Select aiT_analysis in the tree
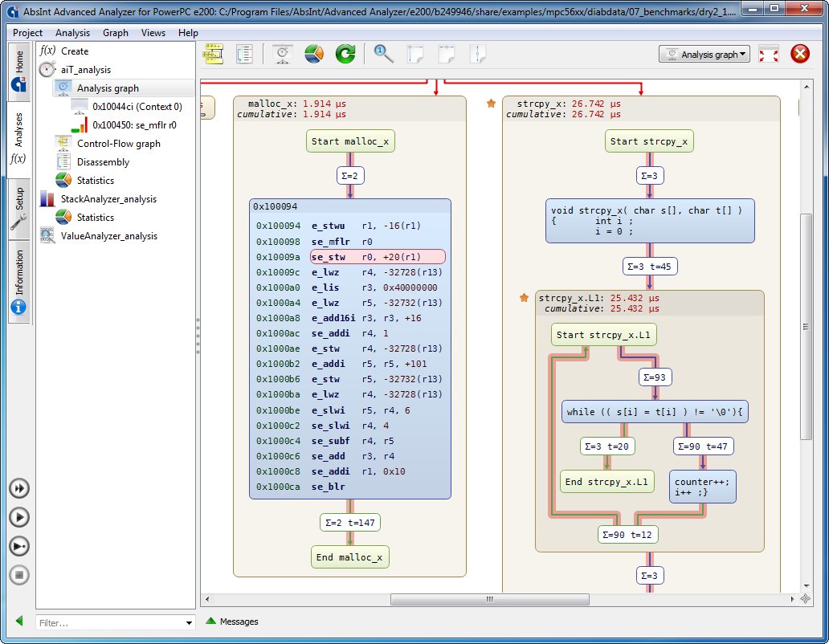The width and height of the screenshot is (829, 644). [x=86, y=70]
